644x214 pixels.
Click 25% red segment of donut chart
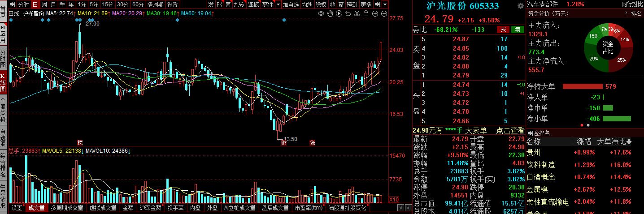pyautogui.click(x=620, y=60)
